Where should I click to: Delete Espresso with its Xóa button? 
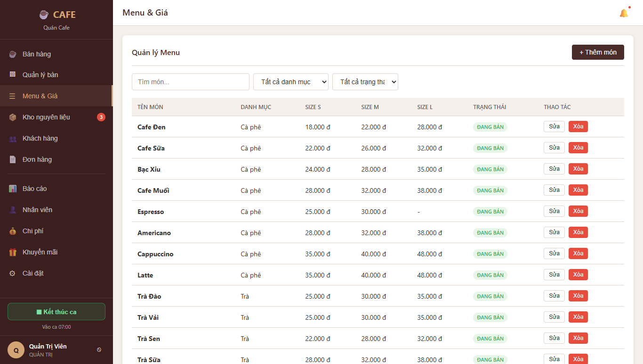point(579,211)
